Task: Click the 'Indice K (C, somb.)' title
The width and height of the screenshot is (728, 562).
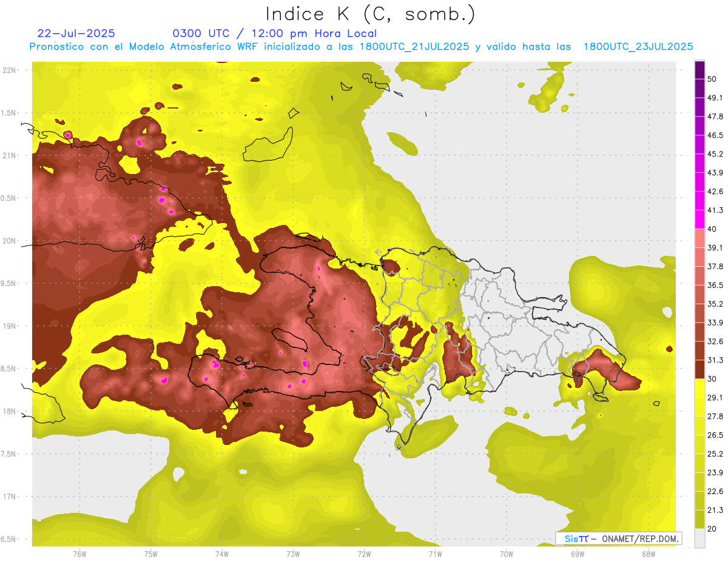Action: coord(370,15)
